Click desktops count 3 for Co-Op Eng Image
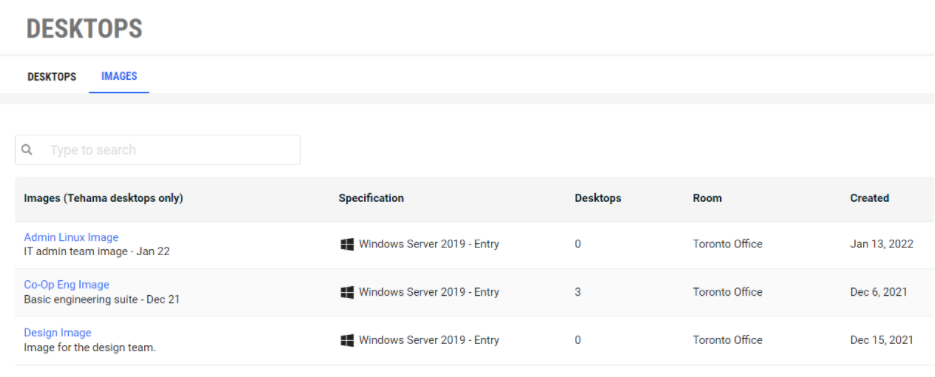The width and height of the screenshot is (935, 377). click(578, 292)
